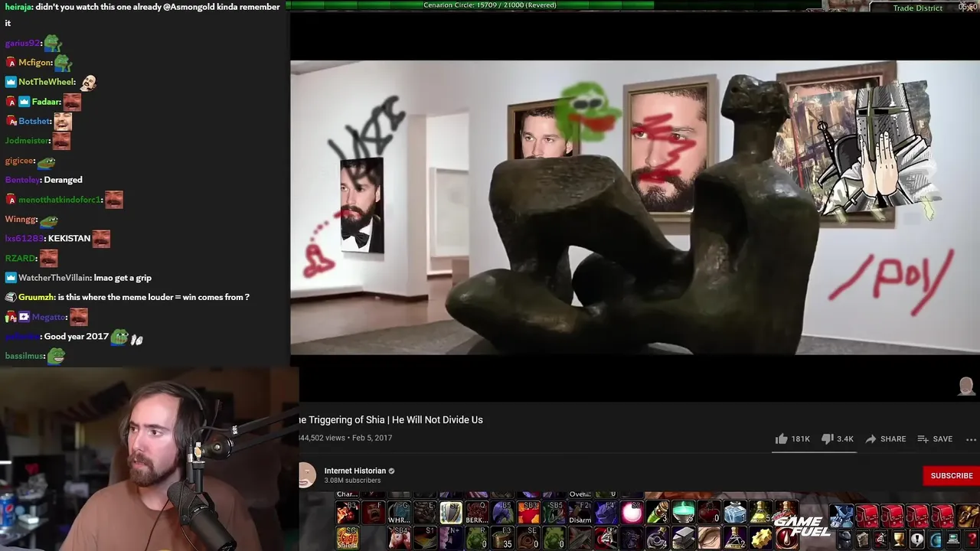The width and height of the screenshot is (980, 551).
Task: Click the crown badge beside NotTheWheel
Action: pos(11,82)
